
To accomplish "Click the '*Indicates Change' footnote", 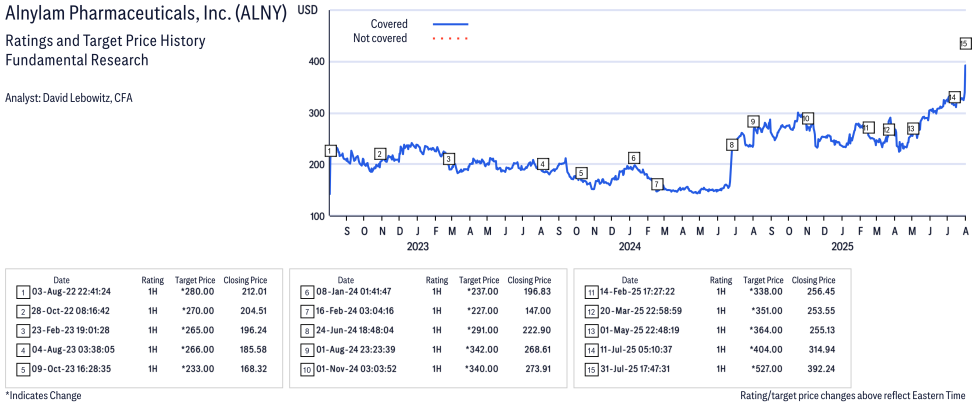I will click(x=43, y=395).
